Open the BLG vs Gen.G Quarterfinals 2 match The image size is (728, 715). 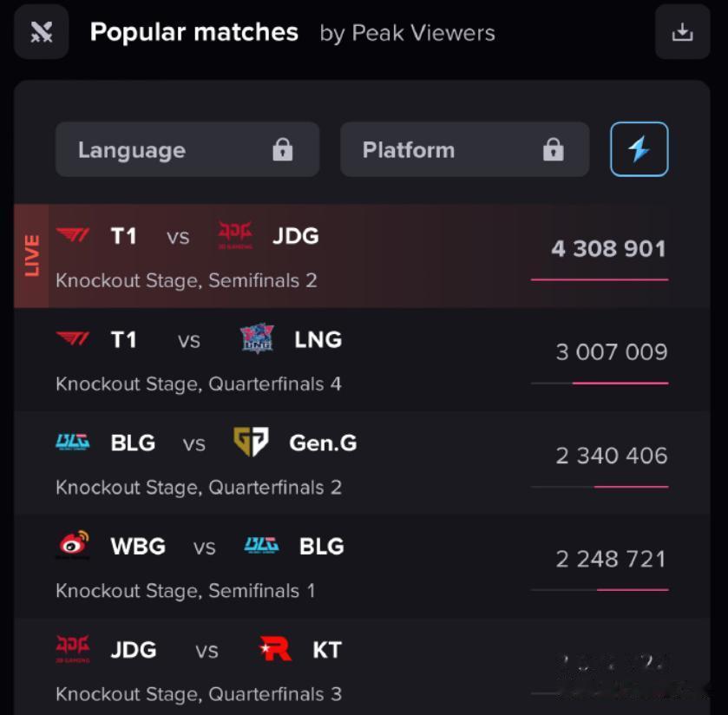tap(362, 462)
